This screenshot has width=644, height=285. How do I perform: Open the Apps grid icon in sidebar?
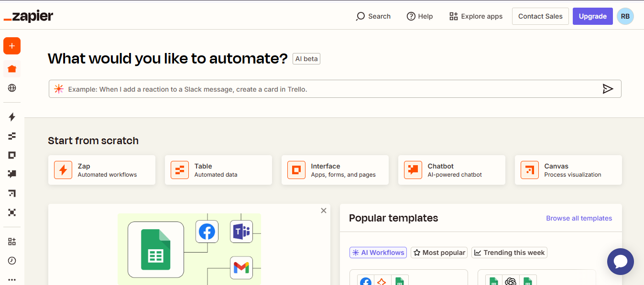point(12,242)
